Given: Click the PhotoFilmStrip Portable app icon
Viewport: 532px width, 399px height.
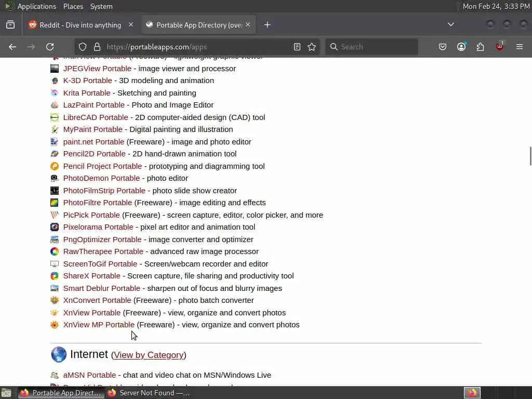Looking at the screenshot, I should [54, 191].
